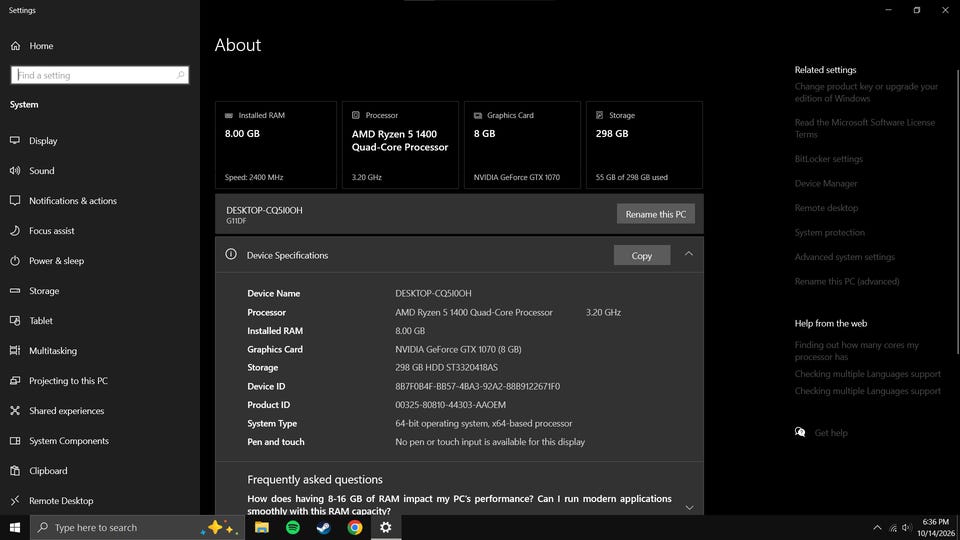The width and height of the screenshot is (960, 540).
Task: Open System Components icon
Action: coord(15,440)
